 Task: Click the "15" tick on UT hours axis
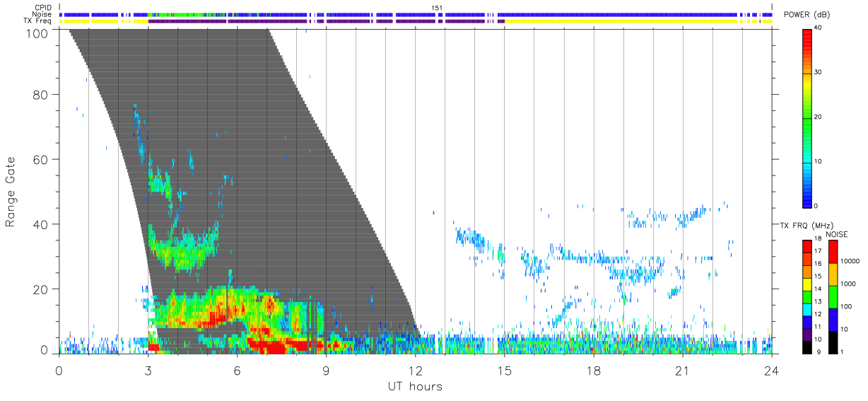click(504, 370)
